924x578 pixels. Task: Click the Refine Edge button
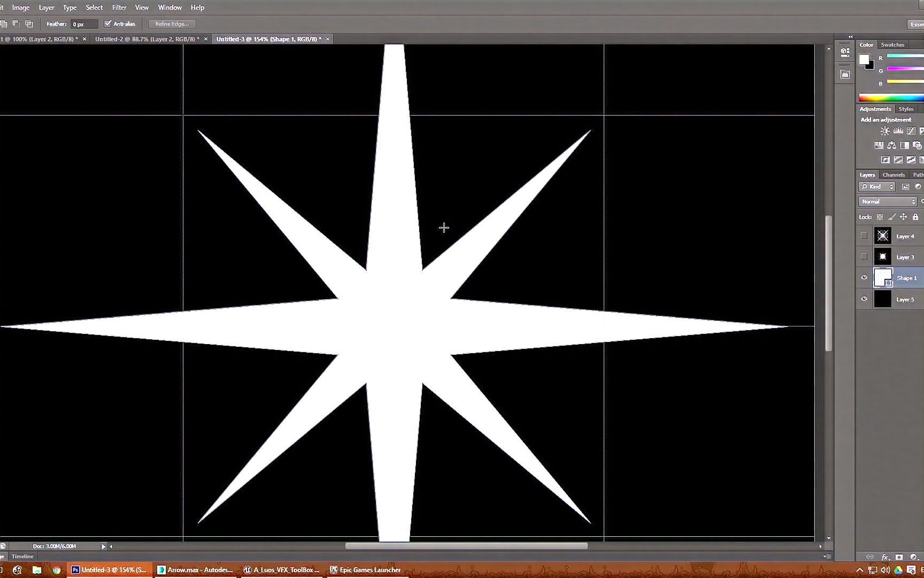coord(171,24)
